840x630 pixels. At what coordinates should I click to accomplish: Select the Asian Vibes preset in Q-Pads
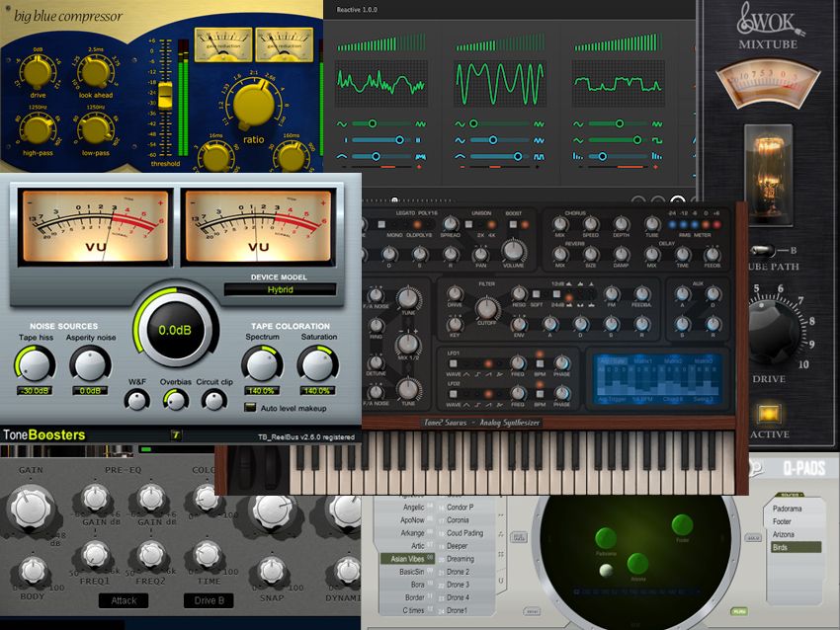point(410,558)
